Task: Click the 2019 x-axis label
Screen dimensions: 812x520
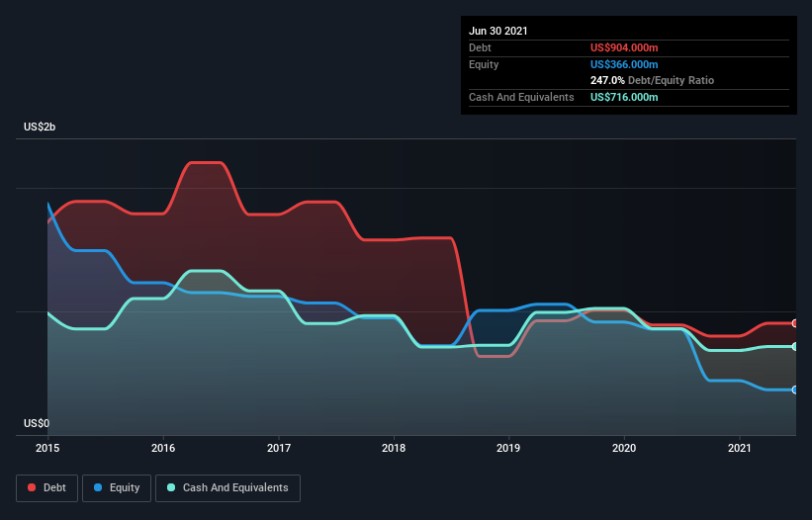Action: (508, 448)
